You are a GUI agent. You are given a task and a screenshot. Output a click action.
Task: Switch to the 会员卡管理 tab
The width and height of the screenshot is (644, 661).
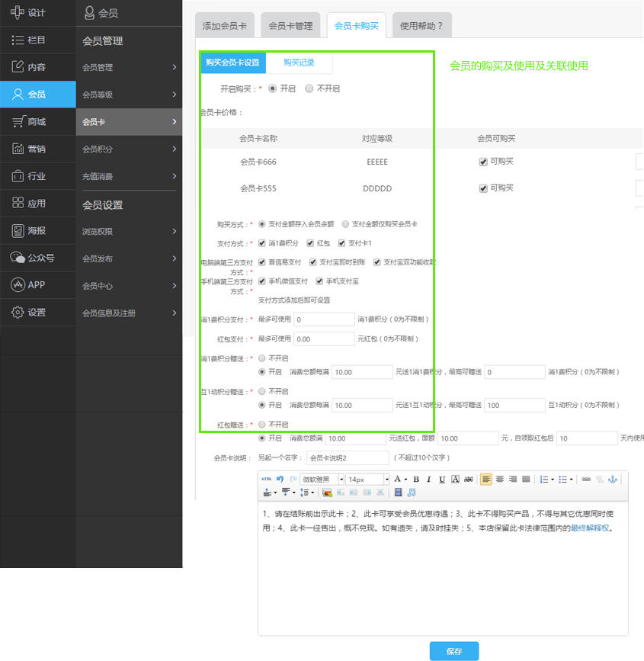290,26
